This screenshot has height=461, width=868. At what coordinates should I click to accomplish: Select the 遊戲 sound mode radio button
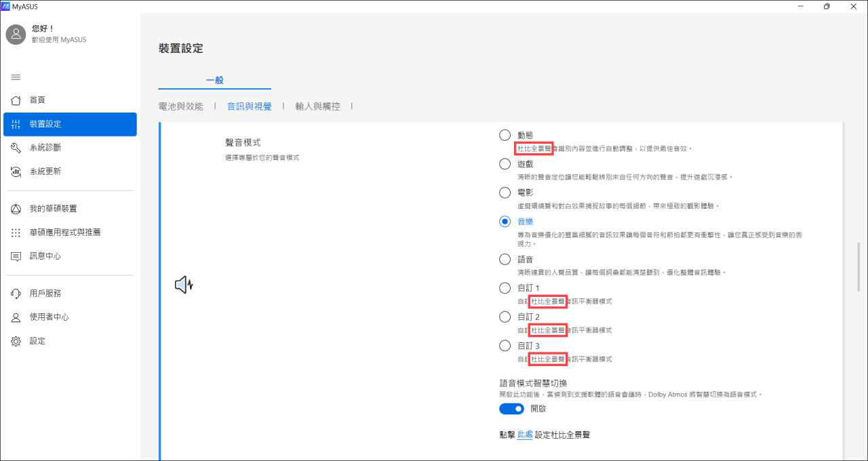tap(505, 163)
